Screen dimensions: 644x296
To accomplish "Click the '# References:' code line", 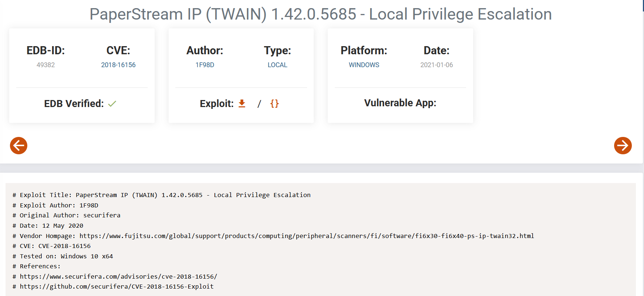I will click(37, 266).
